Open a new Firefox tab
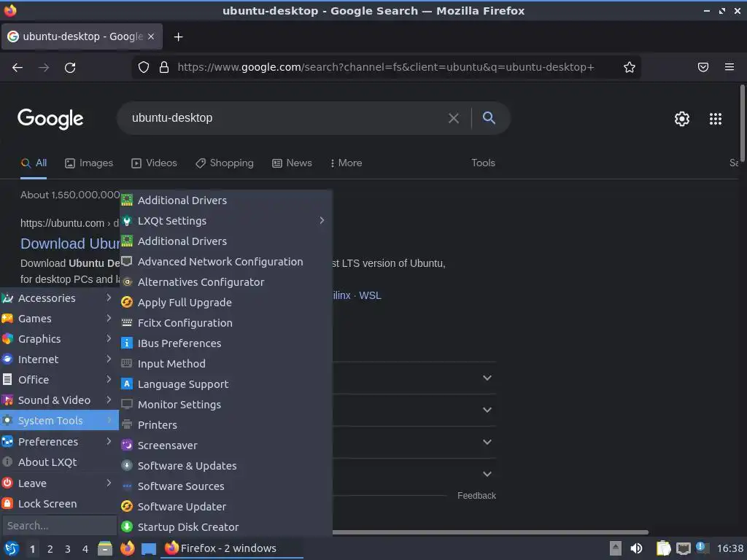The width and height of the screenshot is (747, 560). coord(178,36)
